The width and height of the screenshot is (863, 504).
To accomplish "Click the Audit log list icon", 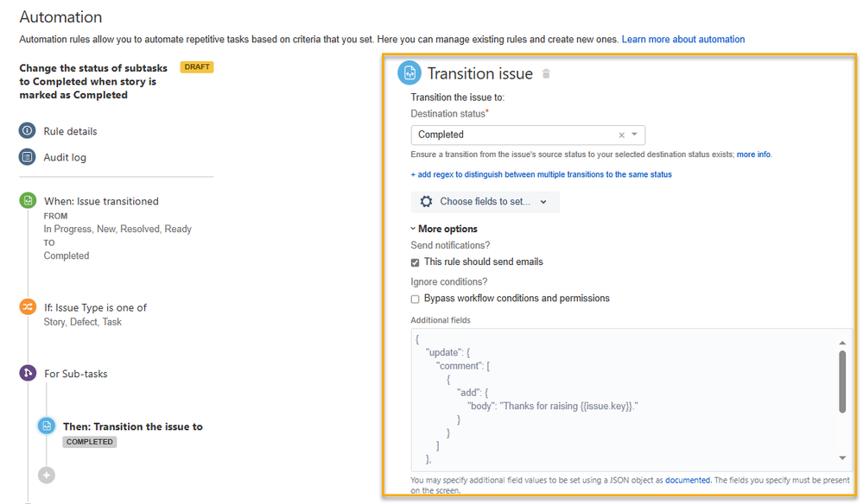I will (x=27, y=157).
